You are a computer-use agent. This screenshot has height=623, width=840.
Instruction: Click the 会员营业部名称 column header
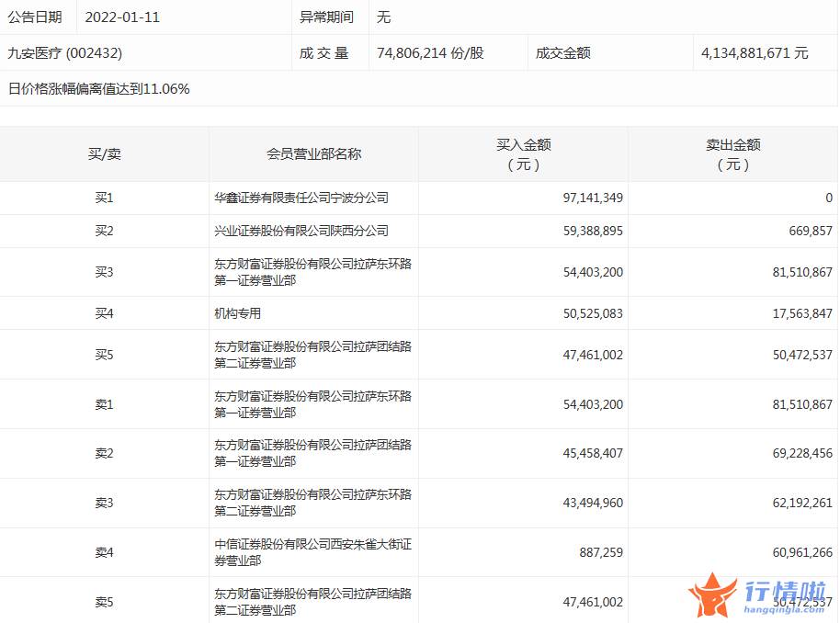314,154
